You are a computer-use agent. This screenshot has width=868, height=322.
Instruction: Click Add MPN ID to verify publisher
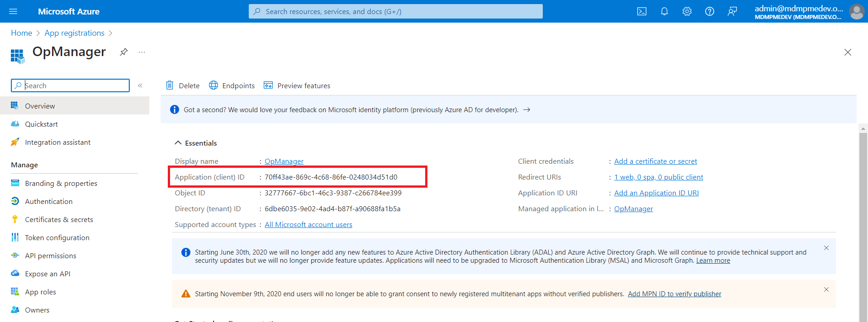[674, 294]
